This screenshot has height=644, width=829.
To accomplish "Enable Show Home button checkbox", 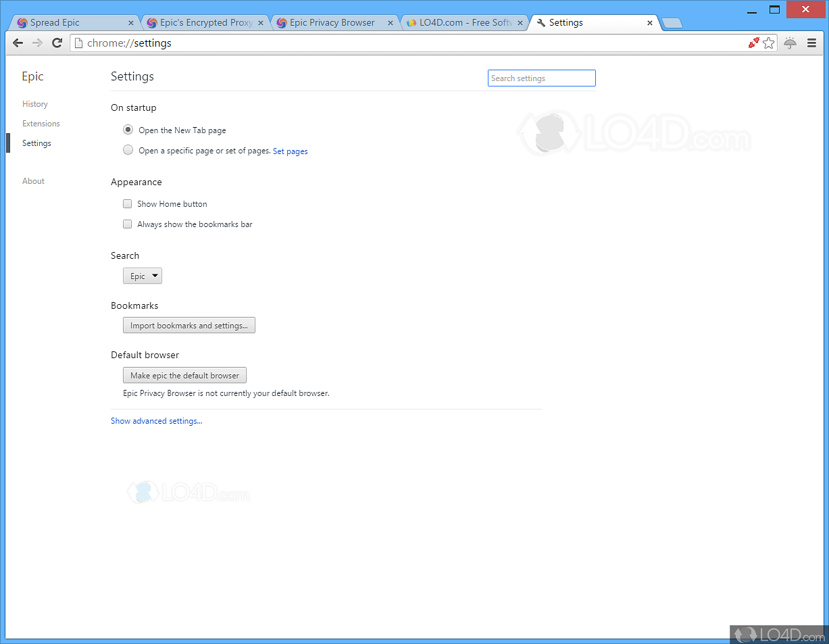I will point(127,203).
